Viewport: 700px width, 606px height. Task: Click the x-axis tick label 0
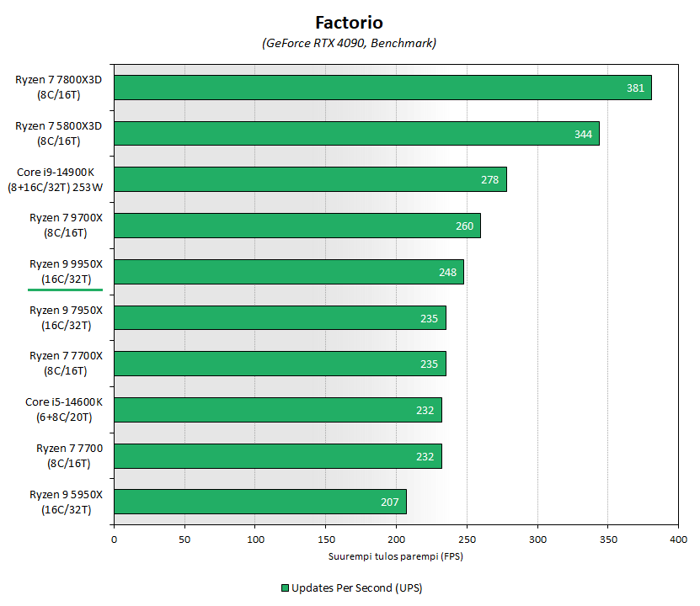coord(115,540)
